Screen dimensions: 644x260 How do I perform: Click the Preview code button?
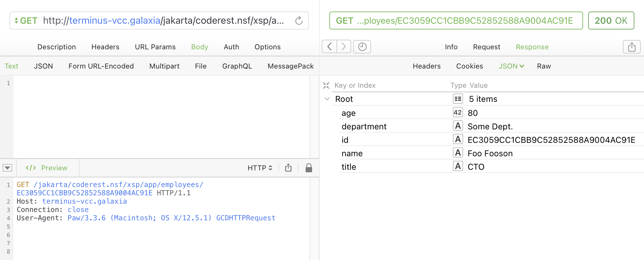click(x=47, y=168)
